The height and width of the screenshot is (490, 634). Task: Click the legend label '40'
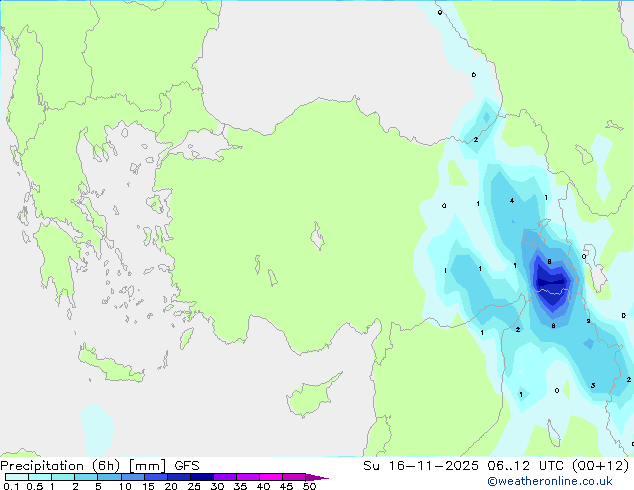coord(263,486)
